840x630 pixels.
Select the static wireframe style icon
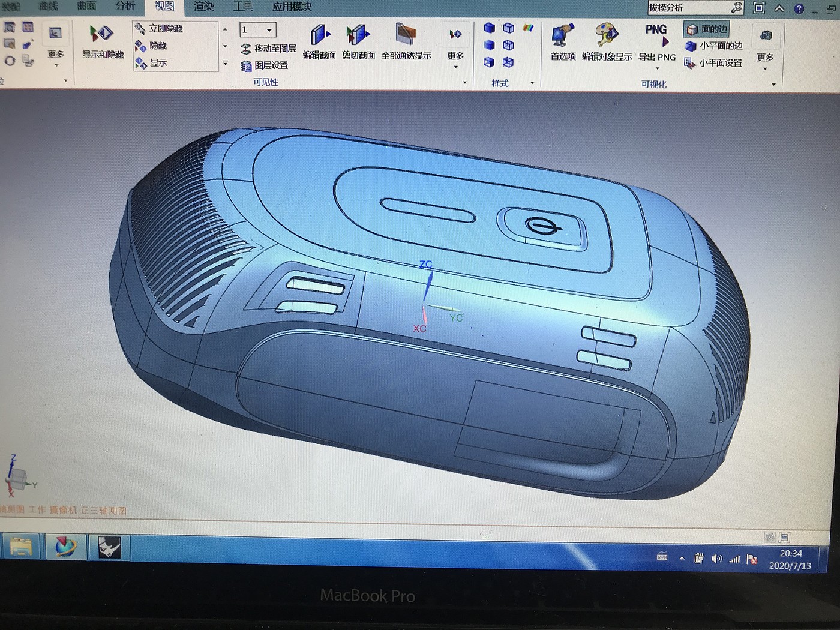pyautogui.click(x=509, y=62)
